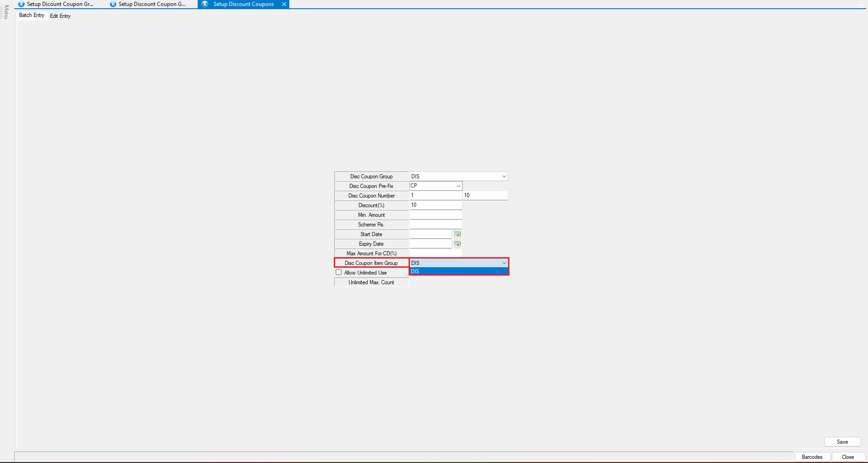
Task: Enable the Allow Unlimited Use checkbox
Action: [x=339, y=272]
